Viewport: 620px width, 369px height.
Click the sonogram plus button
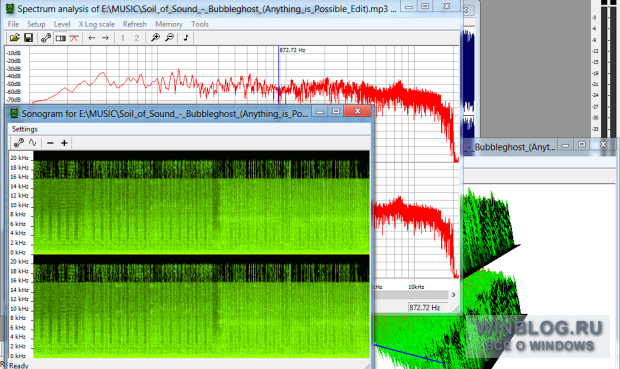click(x=64, y=143)
